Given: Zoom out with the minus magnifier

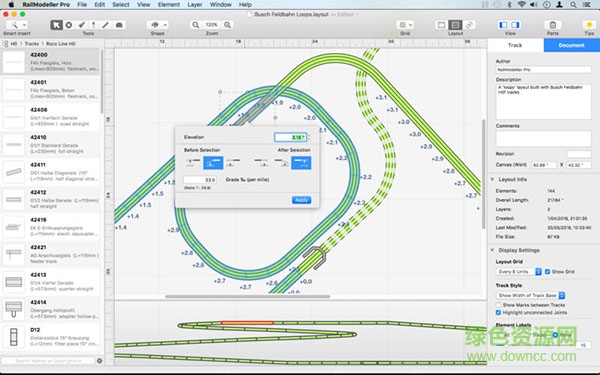Looking at the screenshot, I should coord(196,25).
